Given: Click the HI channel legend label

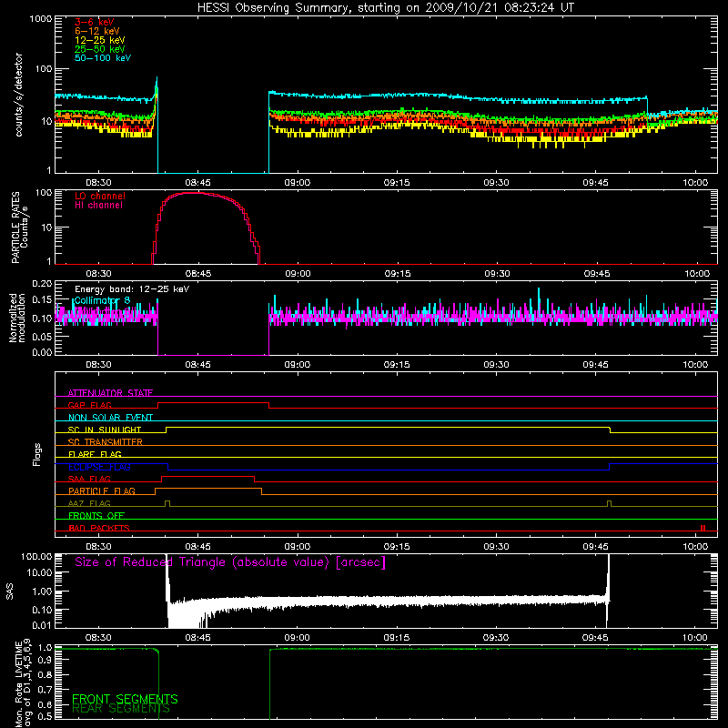Looking at the screenshot, I should [98, 206].
